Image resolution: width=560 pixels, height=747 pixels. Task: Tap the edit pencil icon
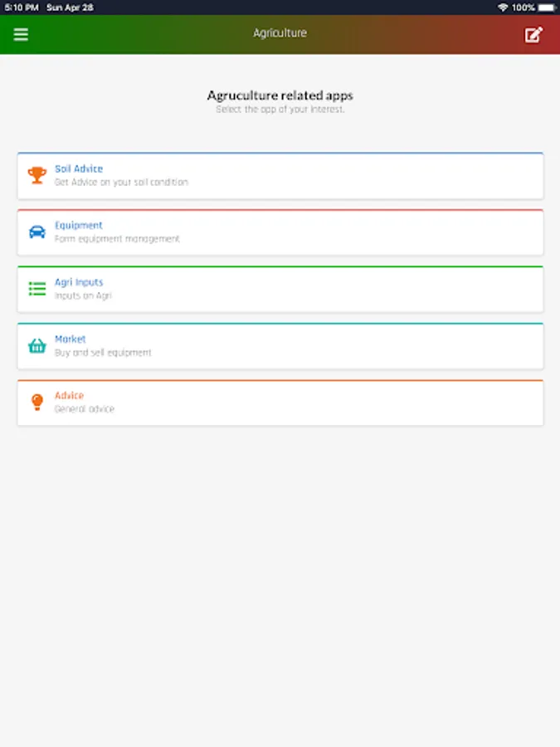coord(533,34)
